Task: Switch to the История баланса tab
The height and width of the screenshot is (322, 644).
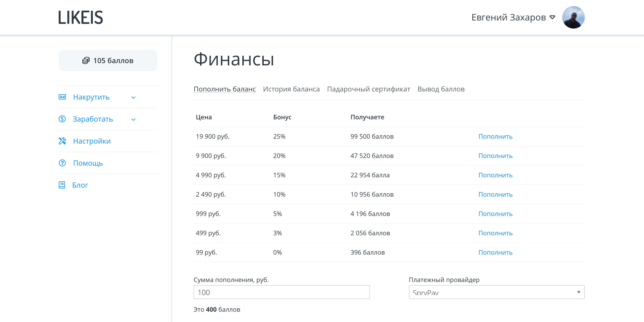Action: [x=291, y=89]
